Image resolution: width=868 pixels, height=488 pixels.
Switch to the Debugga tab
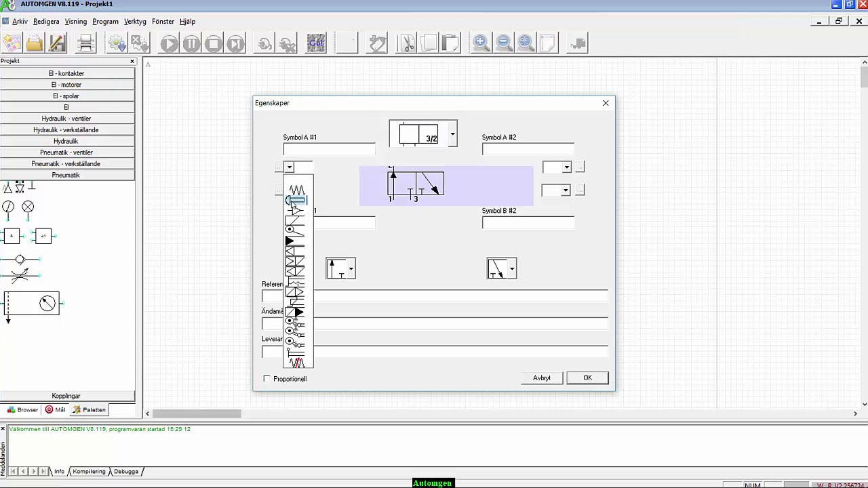tap(126, 472)
